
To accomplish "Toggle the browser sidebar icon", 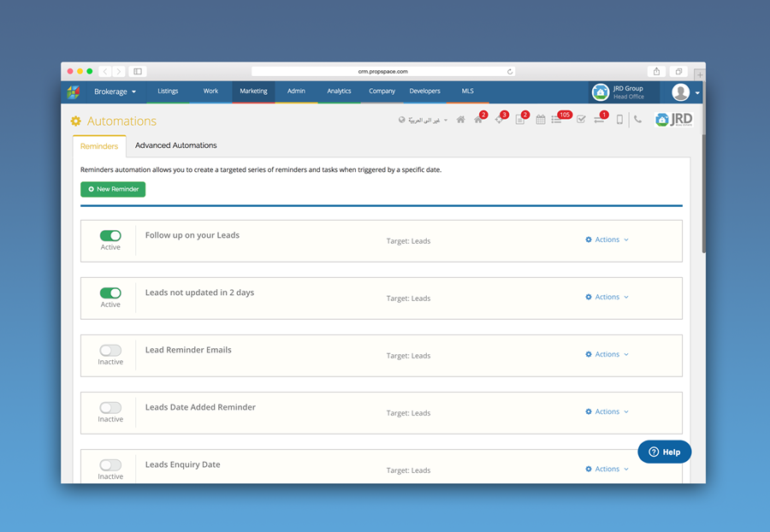I will 138,72.
